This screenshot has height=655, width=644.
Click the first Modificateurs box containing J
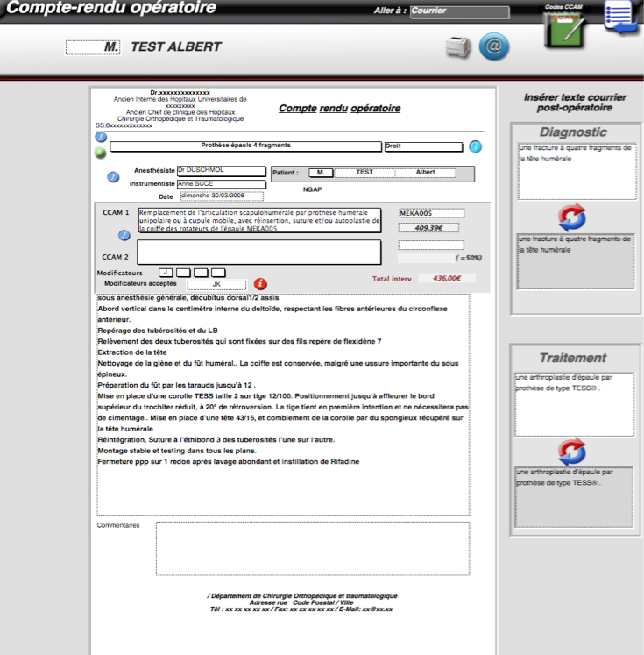(x=166, y=273)
